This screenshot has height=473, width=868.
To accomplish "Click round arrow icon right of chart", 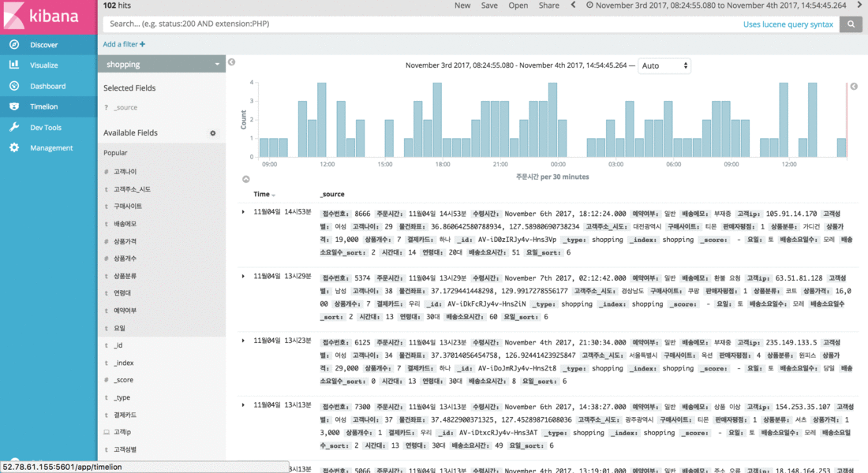I will pyautogui.click(x=854, y=86).
